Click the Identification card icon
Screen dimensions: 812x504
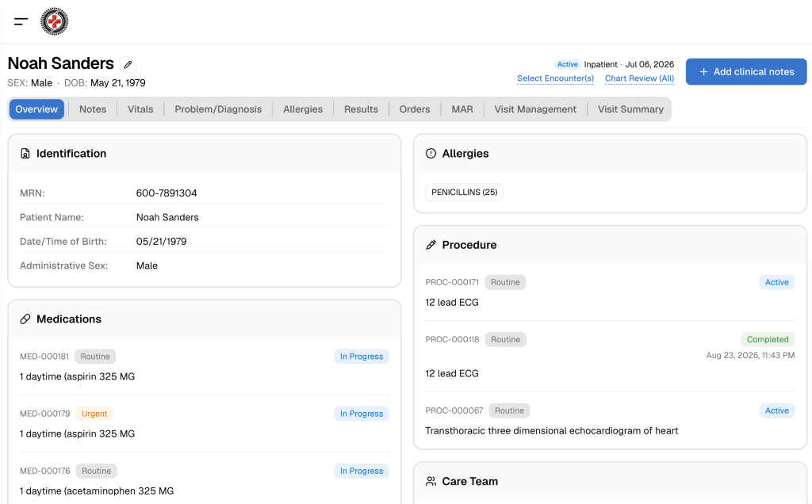25,154
